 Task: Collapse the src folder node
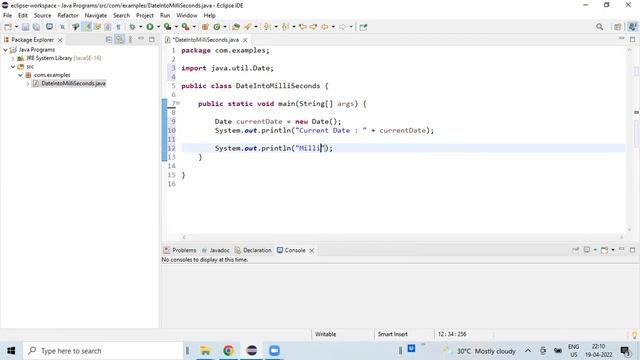click(13, 67)
